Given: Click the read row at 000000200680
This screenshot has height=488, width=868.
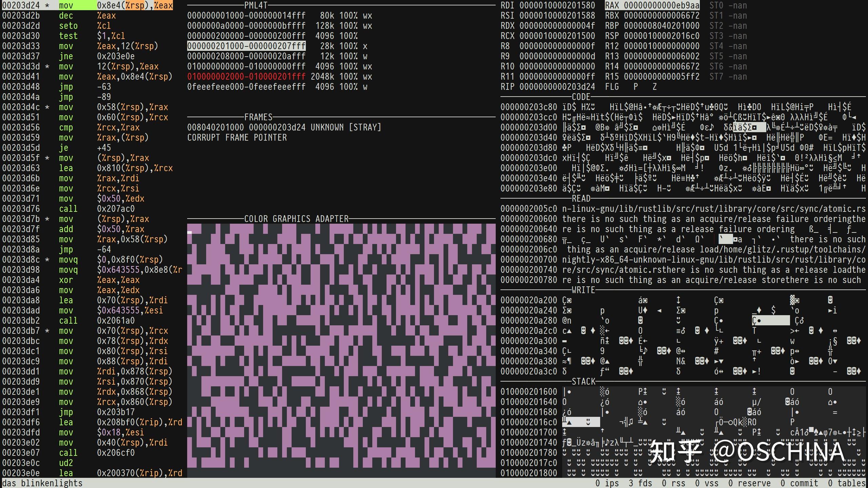Looking at the screenshot, I should 683,239.
